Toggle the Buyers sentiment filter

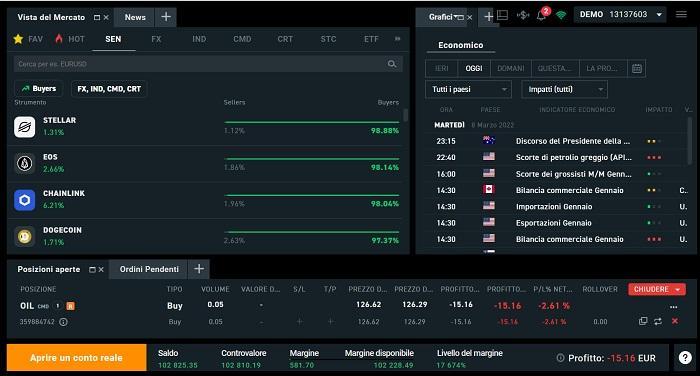point(39,88)
